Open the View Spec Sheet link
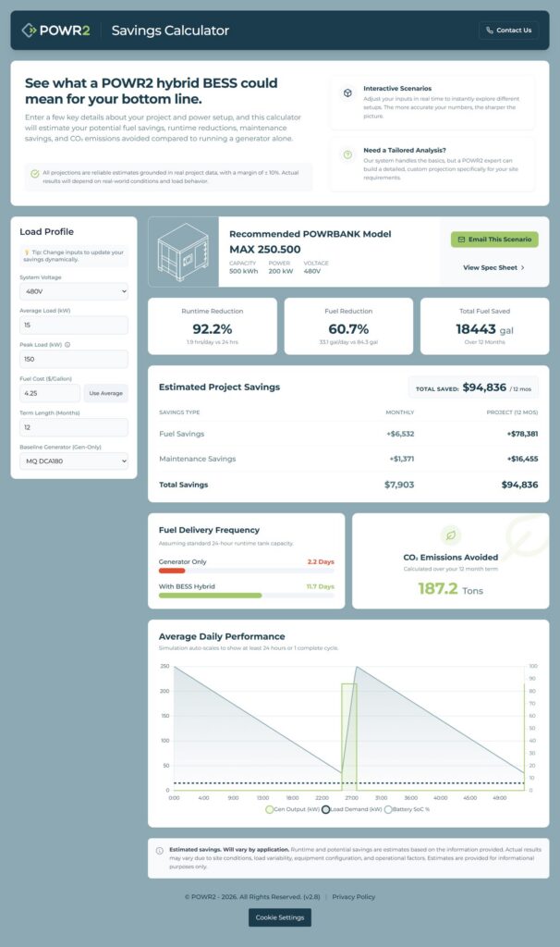The width and height of the screenshot is (560, 947). (493, 267)
